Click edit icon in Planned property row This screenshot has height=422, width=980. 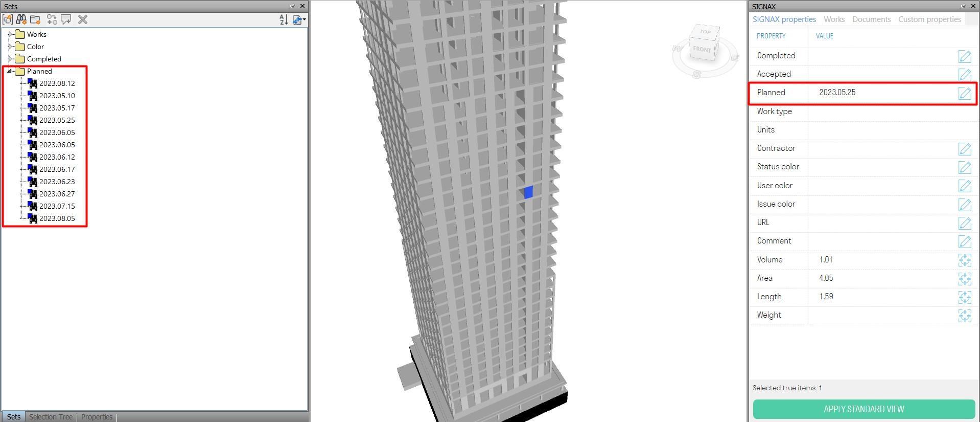[965, 93]
